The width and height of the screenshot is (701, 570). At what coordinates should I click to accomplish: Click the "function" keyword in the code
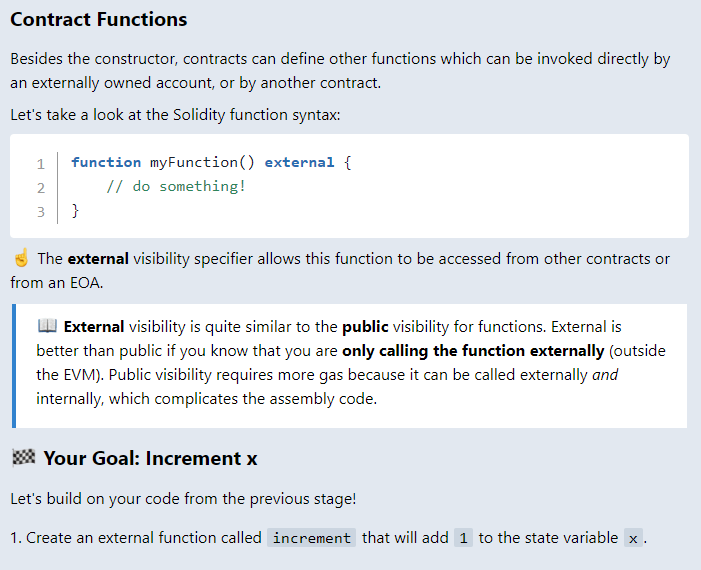coord(106,162)
